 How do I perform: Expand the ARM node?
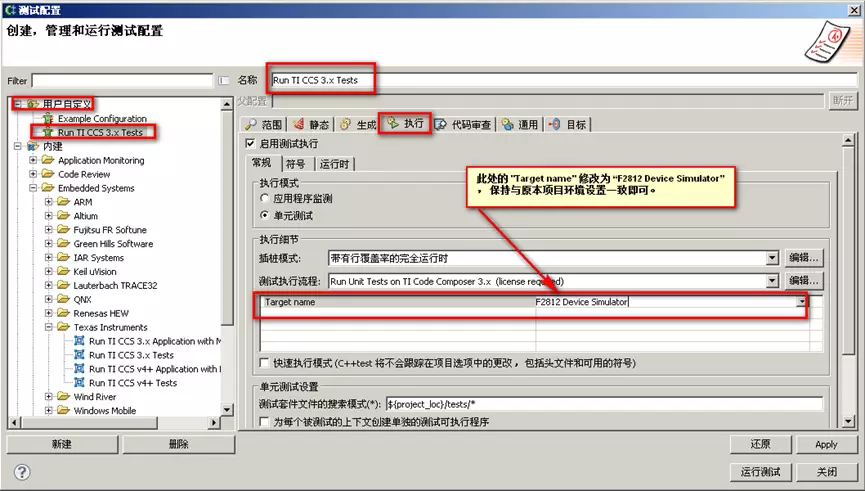point(49,201)
